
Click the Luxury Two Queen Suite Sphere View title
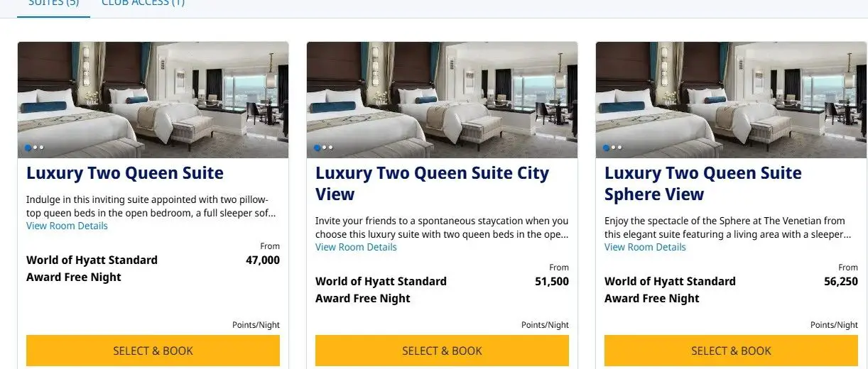[702, 183]
